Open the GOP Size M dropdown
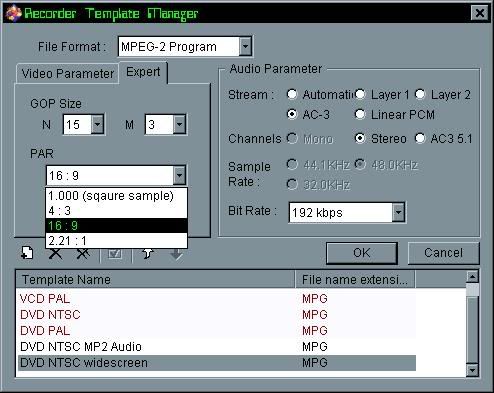 point(179,124)
